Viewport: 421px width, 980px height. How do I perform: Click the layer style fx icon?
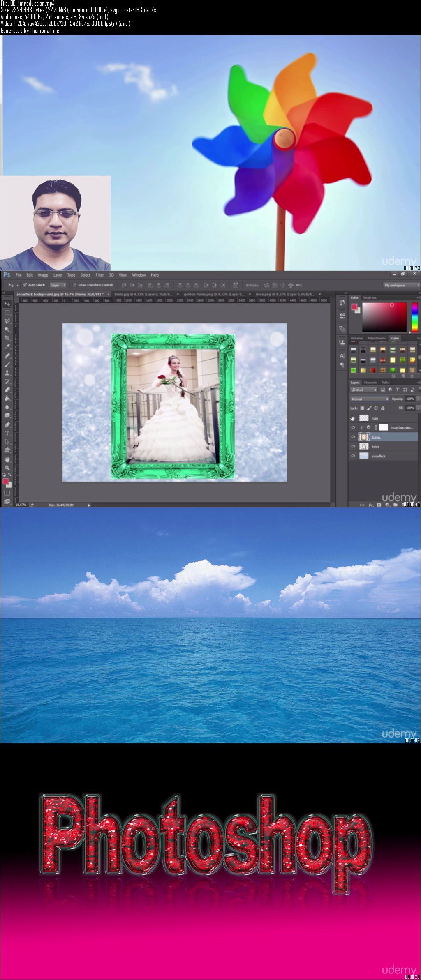click(370, 505)
